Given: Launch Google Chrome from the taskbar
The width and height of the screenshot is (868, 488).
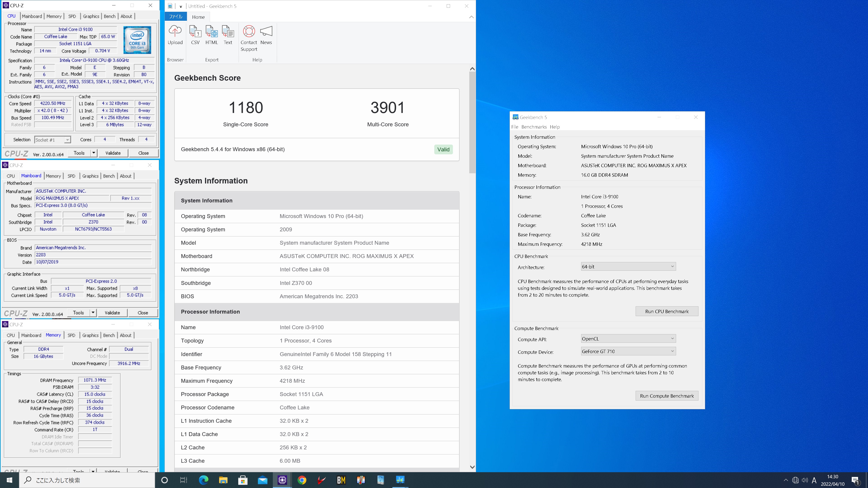Looking at the screenshot, I should coord(302,480).
